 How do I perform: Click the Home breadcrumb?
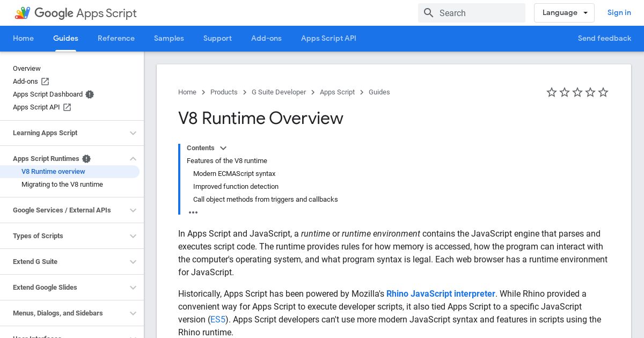point(187,92)
